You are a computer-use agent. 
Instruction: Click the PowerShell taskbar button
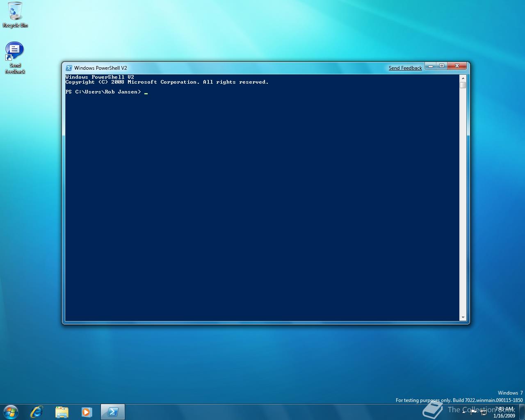tap(112, 412)
